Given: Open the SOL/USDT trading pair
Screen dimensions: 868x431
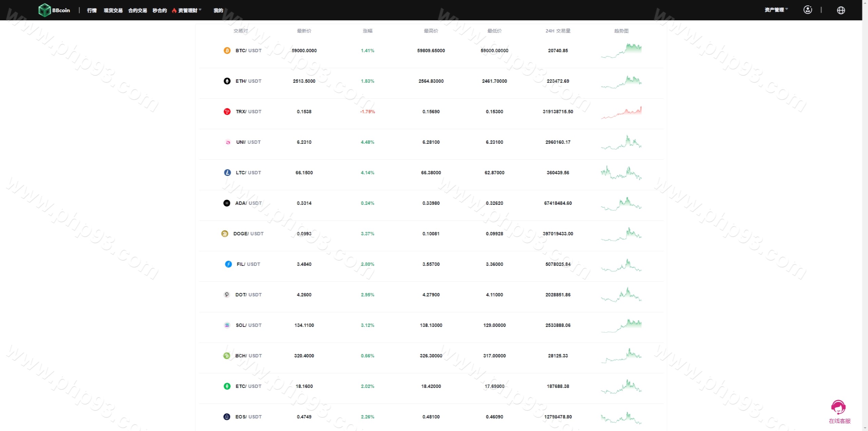Looking at the screenshot, I should point(249,325).
